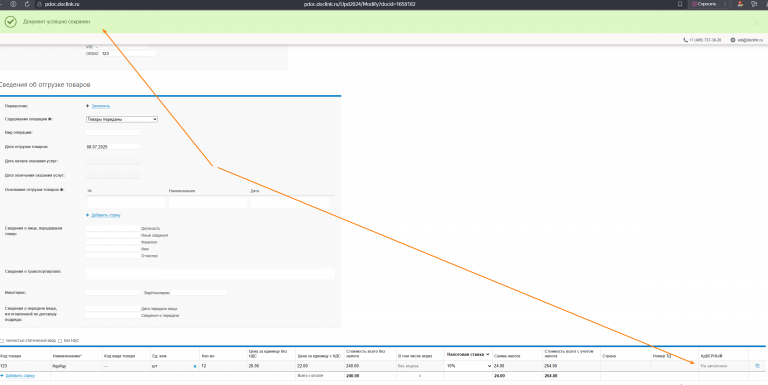The width and height of the screenshot is (768, 385).
Task: Click the browser address bar URL
Action: [360, 4]
